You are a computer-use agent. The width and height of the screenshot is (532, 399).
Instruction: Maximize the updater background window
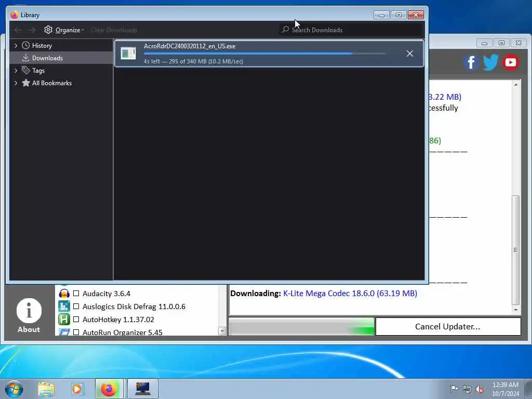click(x=501, y=43)
